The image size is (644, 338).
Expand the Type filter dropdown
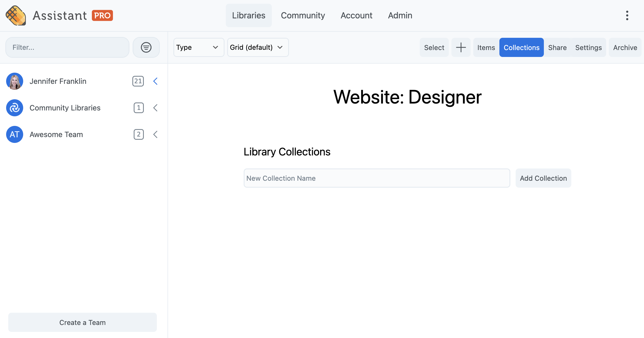pos(197,47)
